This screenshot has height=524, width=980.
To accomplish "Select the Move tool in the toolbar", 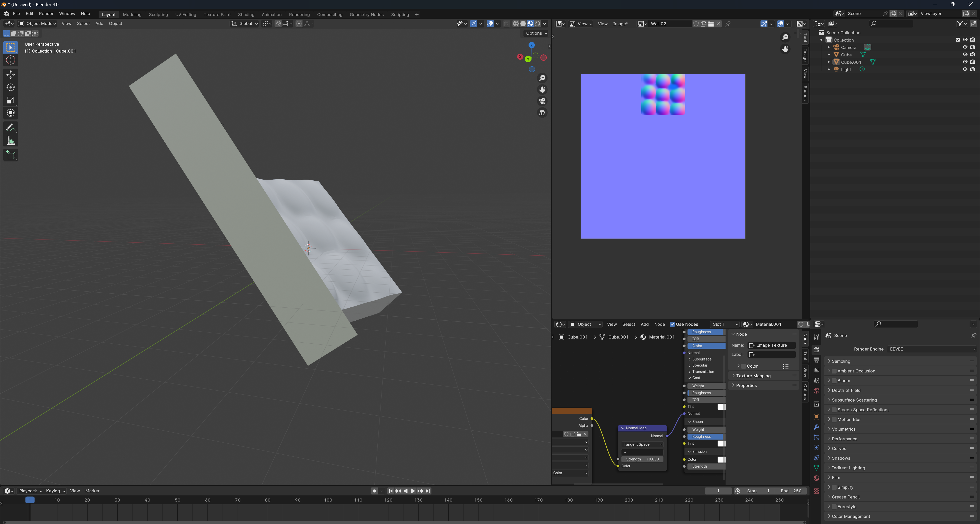I will (11, 74).
